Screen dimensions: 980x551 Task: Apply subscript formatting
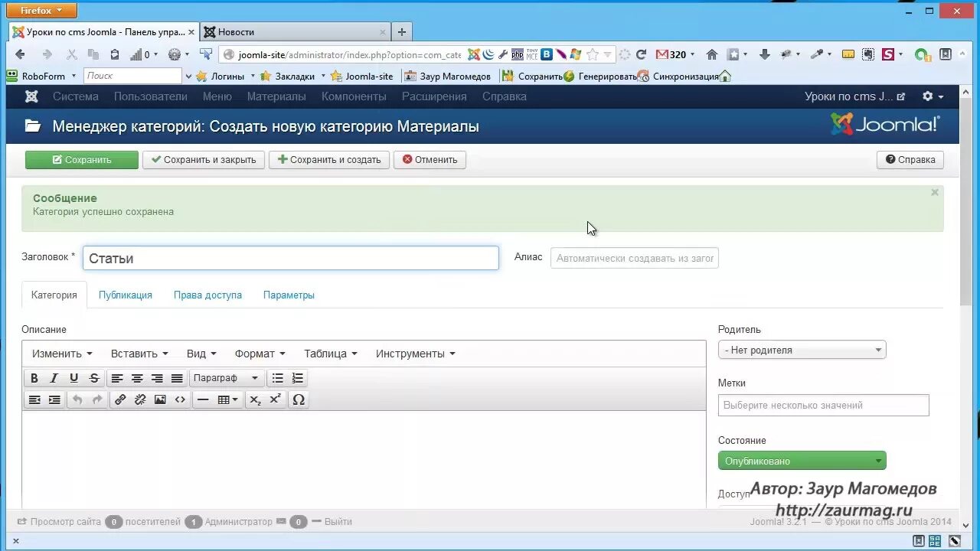256,399
